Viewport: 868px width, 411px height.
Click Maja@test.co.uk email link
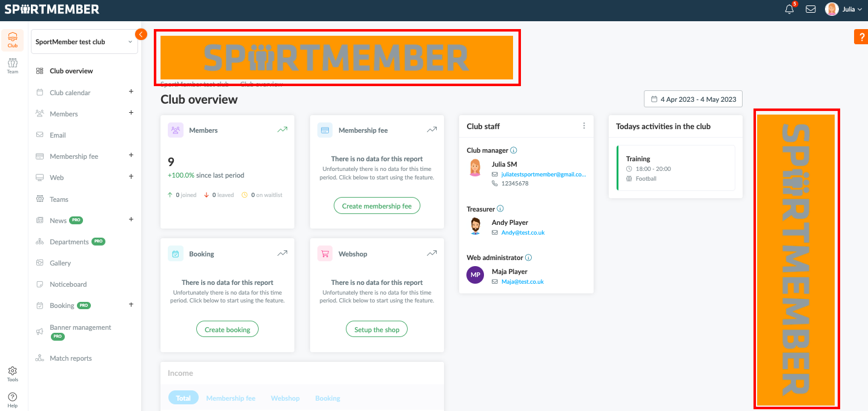pos(522,282)
